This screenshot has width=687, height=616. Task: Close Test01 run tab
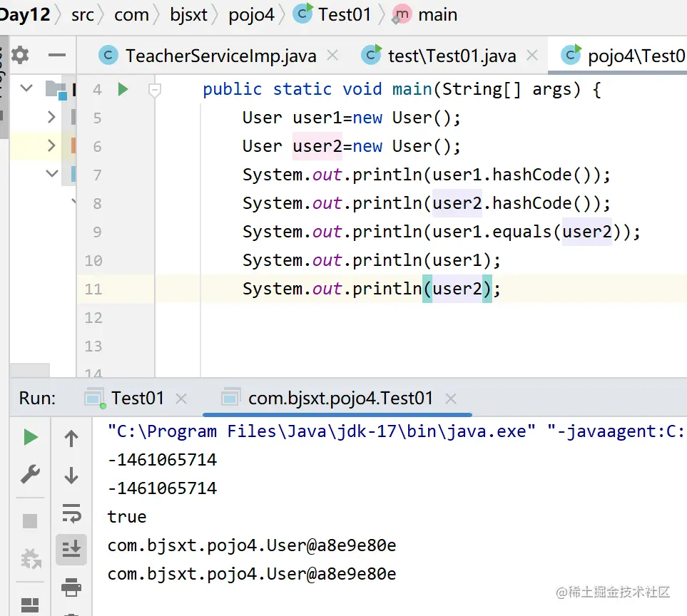181,399
